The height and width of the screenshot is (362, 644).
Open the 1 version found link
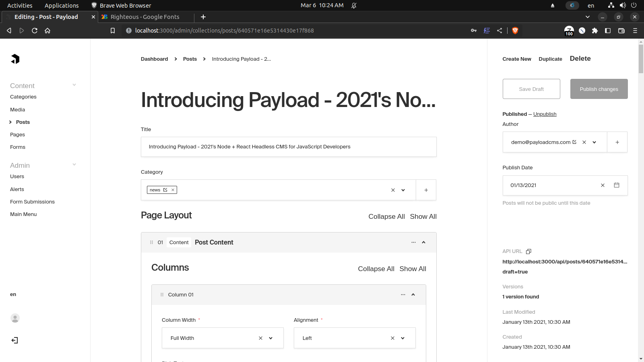coord(521,297)
